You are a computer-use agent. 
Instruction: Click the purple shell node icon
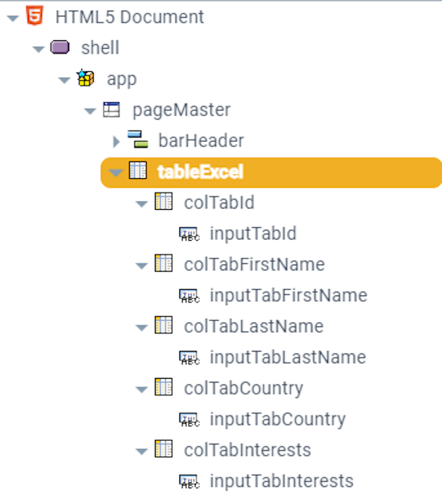[60, 47]
